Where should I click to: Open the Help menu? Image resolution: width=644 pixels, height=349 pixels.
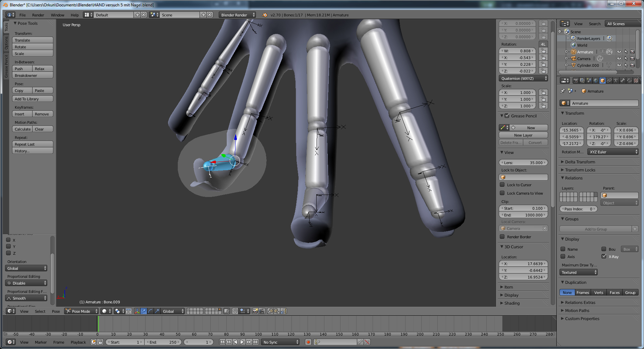pyautogui.click(x=74, y=15)
